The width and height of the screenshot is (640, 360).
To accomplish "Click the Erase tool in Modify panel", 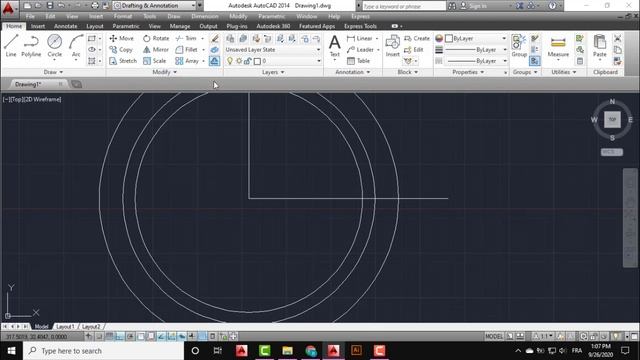I will coord(215,38).
